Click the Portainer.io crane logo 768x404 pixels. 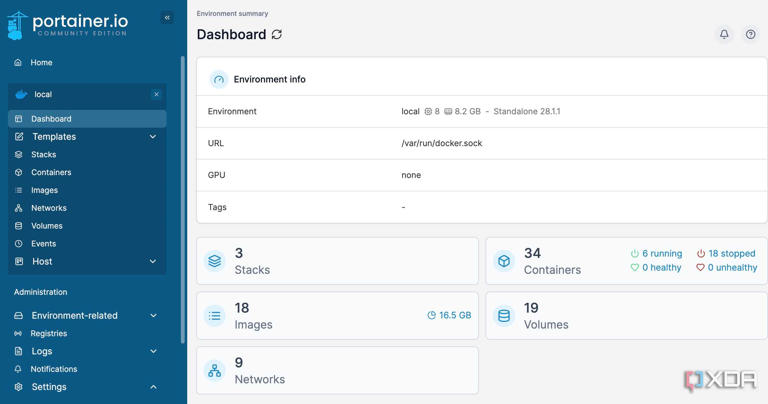pos(17,25)
